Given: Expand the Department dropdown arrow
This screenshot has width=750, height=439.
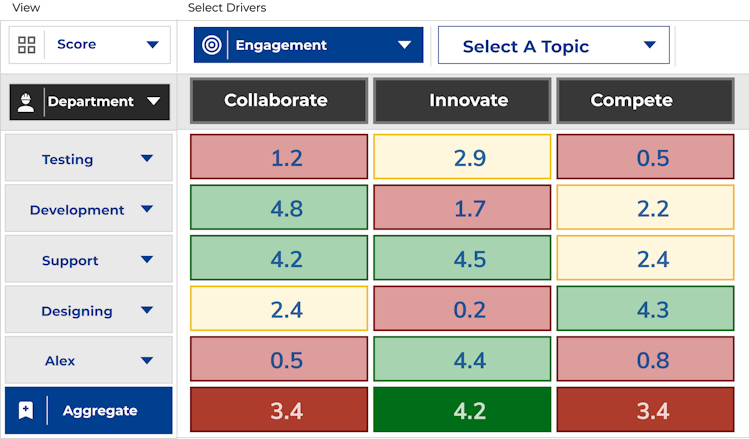Looking at the screenshot, I should (153, 101).
